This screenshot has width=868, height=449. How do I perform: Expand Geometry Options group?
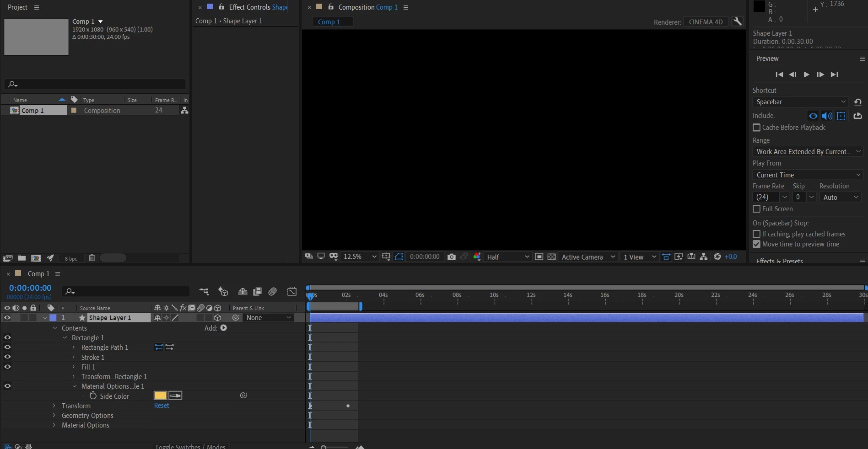[54, 416]
